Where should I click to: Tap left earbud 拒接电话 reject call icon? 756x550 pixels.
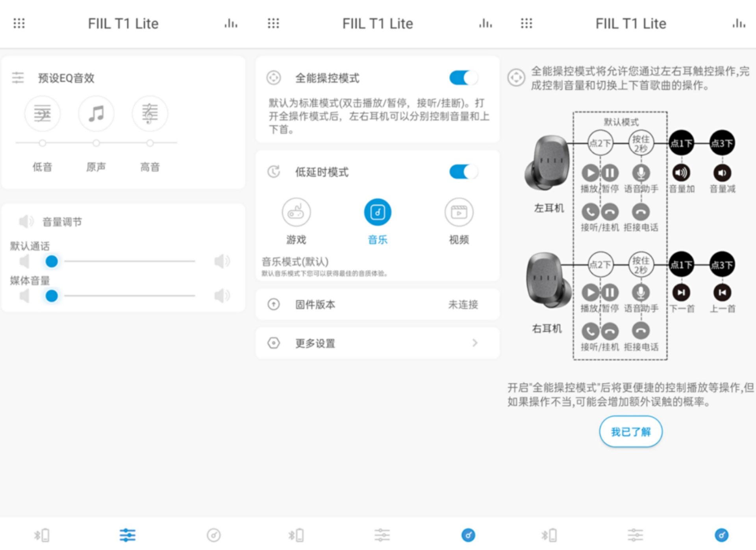pyautogui.click(x=641, y=212)
